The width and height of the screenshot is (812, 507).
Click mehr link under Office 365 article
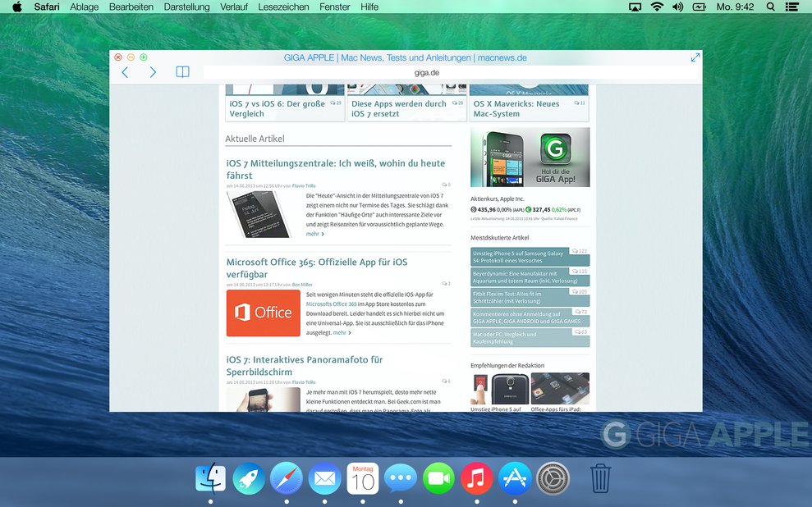[342, 332]
